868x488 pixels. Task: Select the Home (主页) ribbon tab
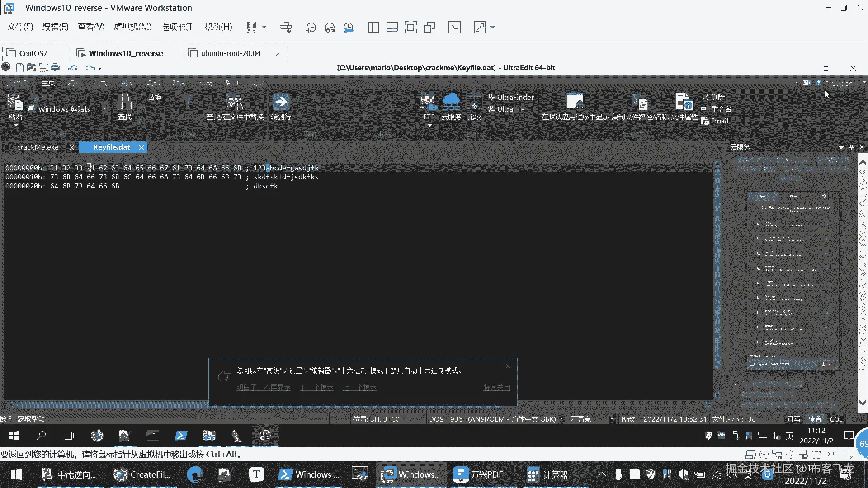coord(48,83)
